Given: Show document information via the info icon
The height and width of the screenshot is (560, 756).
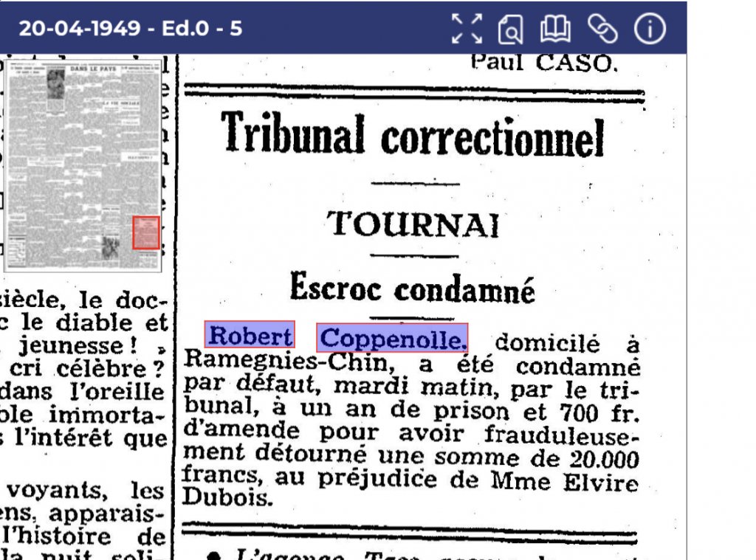Looking at the screenshot, I should pos(650,29).
